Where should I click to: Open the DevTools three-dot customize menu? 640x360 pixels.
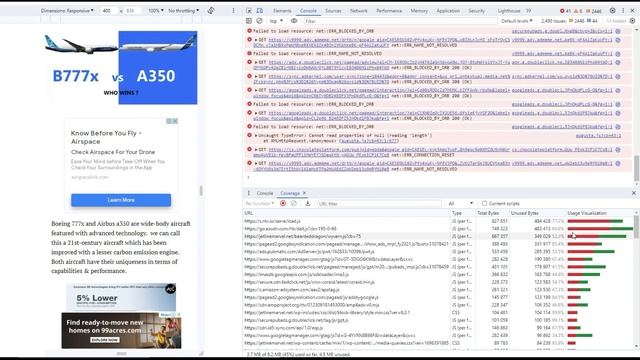[x=623, y=11]
